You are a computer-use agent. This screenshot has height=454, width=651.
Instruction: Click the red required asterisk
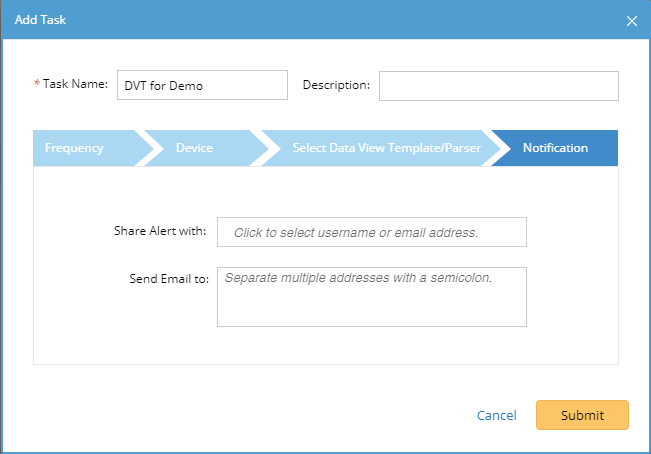(37, 85)
